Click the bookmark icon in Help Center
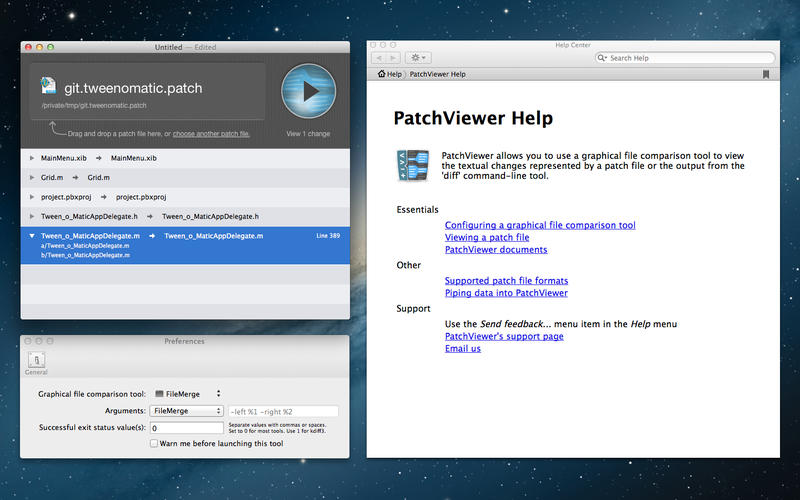This screenshot has width=800, height=500. 766,74
